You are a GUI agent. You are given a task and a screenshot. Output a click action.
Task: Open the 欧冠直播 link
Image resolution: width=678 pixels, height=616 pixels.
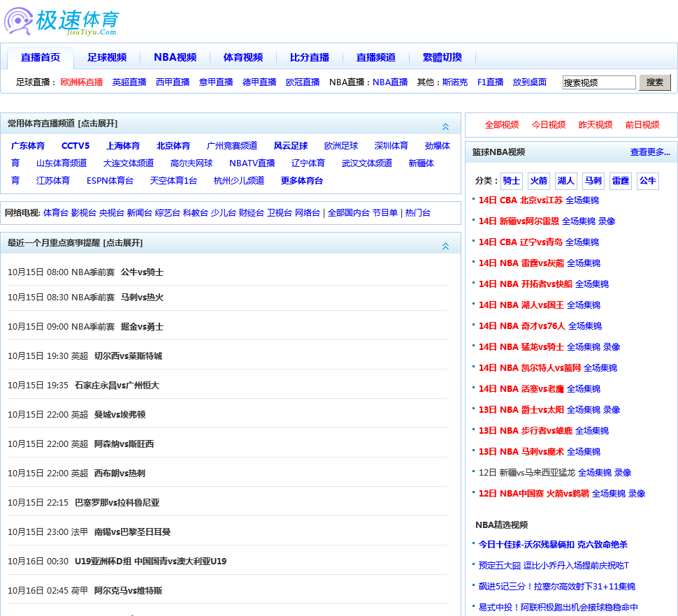(302, 82)
